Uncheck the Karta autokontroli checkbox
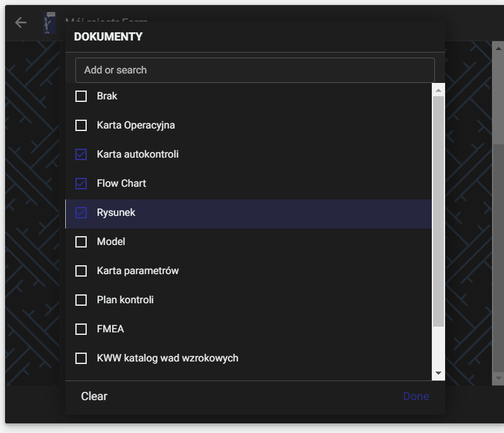The height and width of the screenshot is (433, 504). pyautogui.click(x=81, y=154)
